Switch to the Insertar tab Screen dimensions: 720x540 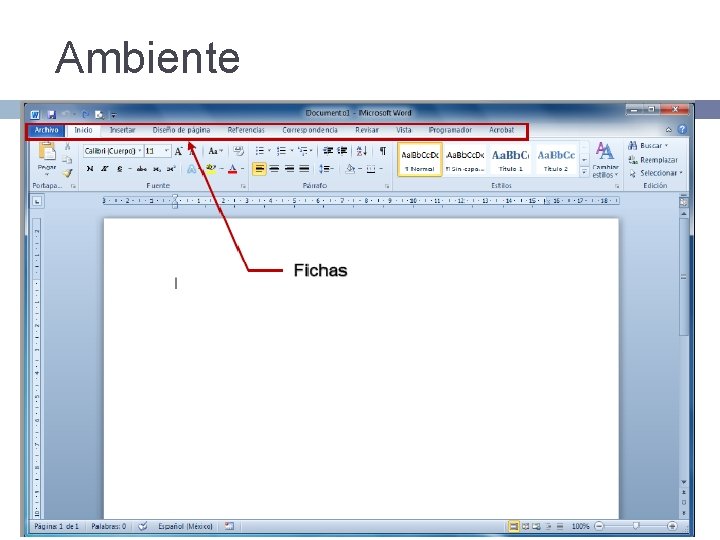click(x=122, y=130)
